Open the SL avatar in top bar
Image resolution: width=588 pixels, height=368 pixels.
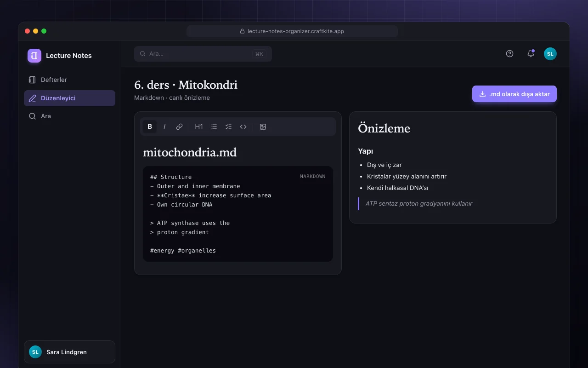(x=550, y=54)
